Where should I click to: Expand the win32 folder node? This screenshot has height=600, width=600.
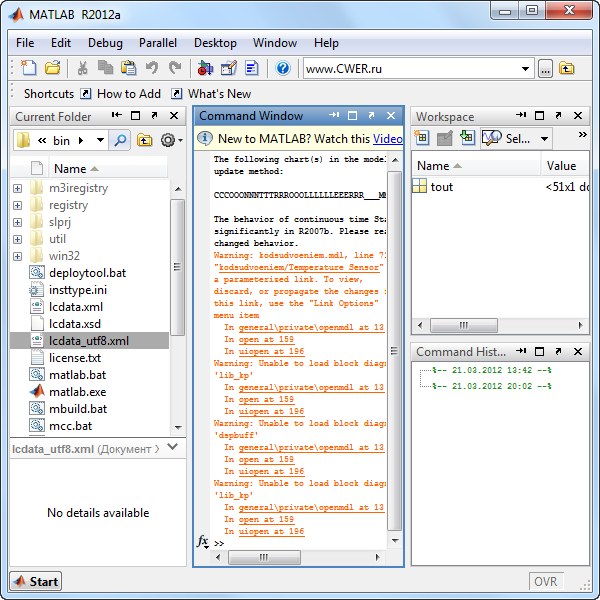[x=18, y=256]
